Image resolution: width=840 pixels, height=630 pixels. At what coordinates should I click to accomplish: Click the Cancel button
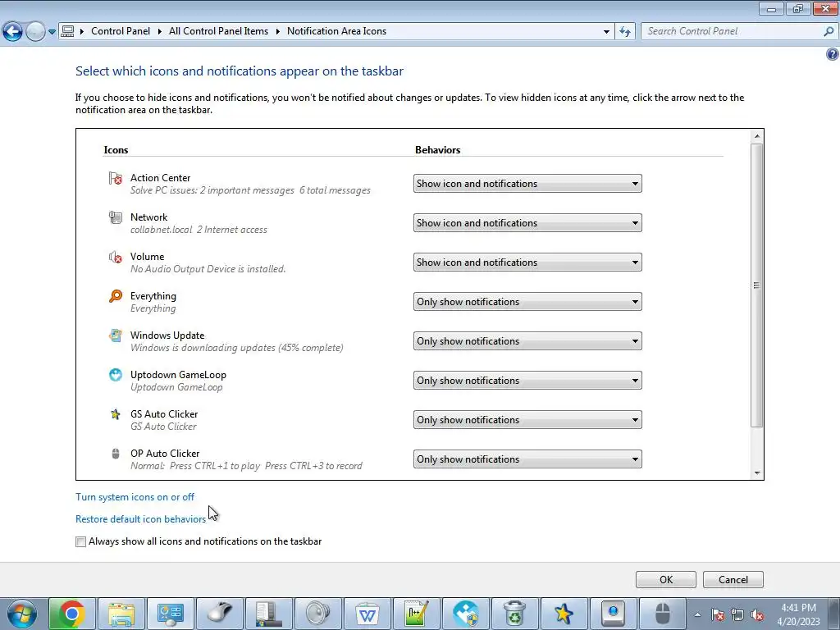click(x=733, y=580)
